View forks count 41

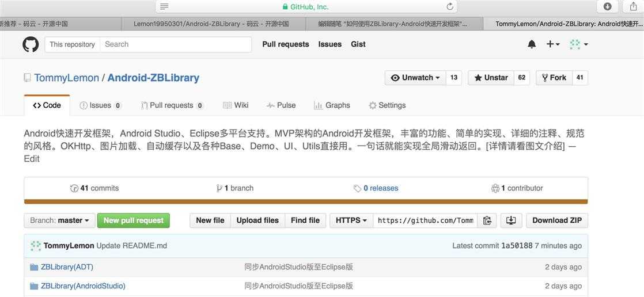coord(580,78)
